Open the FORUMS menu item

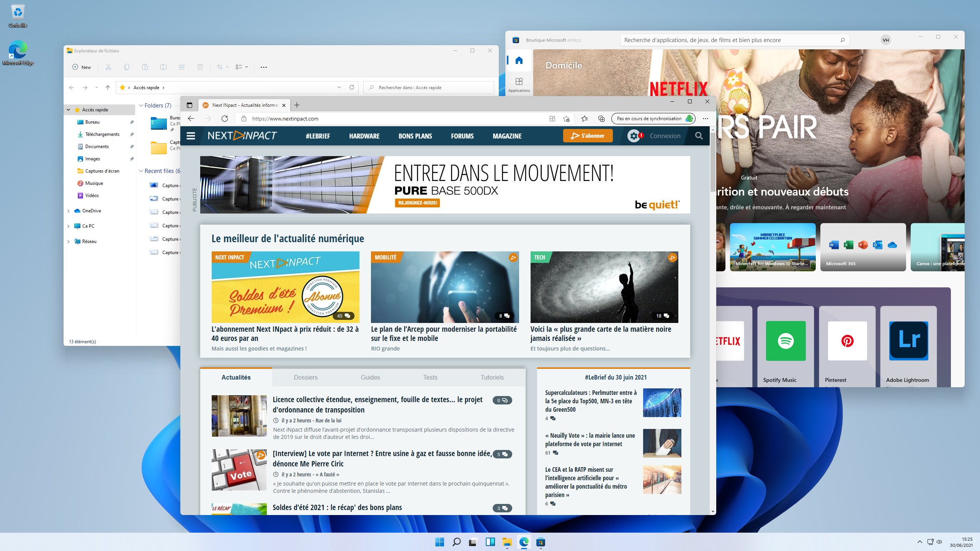(x=462, y=136)
